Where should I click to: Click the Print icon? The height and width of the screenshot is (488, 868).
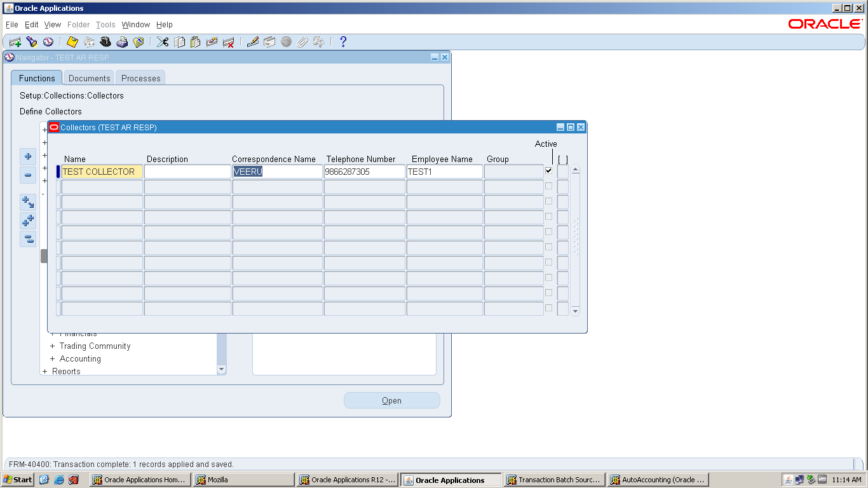pyautogui.click(x=122, y=42)
